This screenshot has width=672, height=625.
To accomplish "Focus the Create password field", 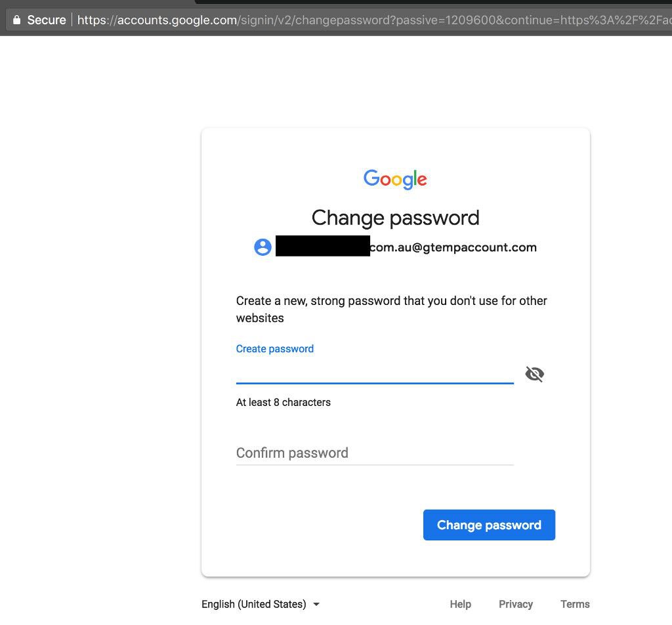I will (375, 373).
